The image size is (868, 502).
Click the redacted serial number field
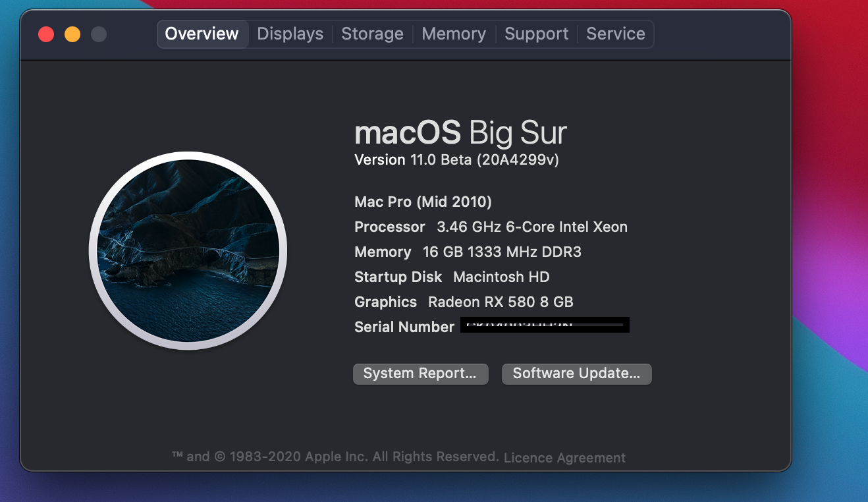(545, 325)
